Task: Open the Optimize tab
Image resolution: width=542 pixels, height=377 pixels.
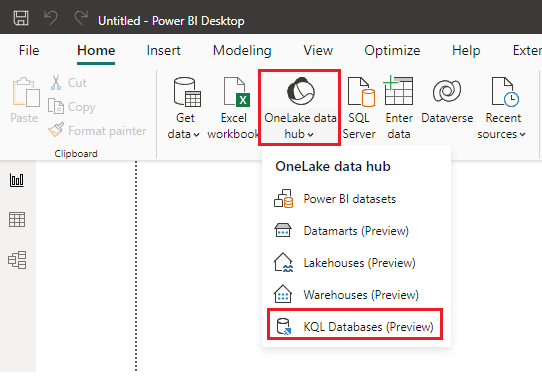Action: (392, 50)
